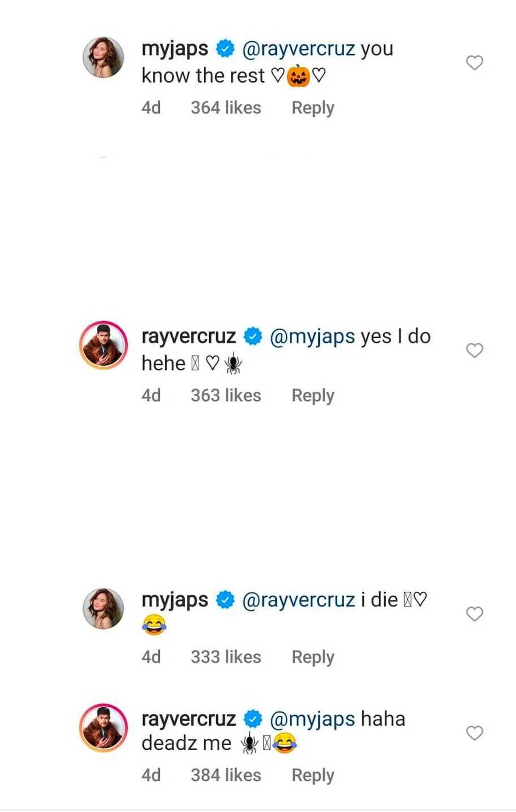Reply to the 'haha deadz me' comment
The image size is (516, 812).
[x=313, y=776]
